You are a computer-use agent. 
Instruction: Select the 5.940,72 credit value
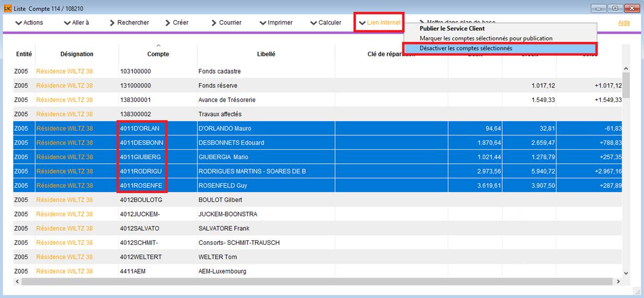543,171
